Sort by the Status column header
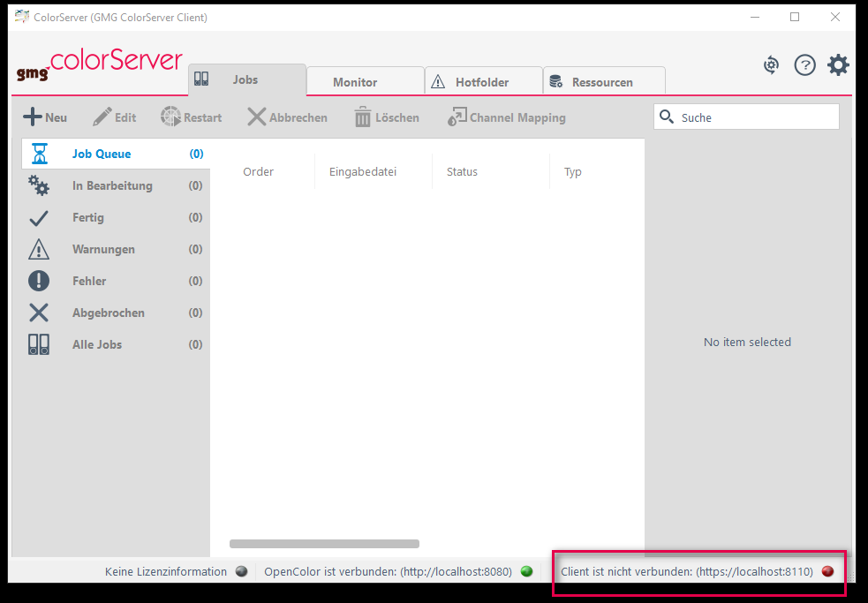Screen dimensions: 868x603 462,171
